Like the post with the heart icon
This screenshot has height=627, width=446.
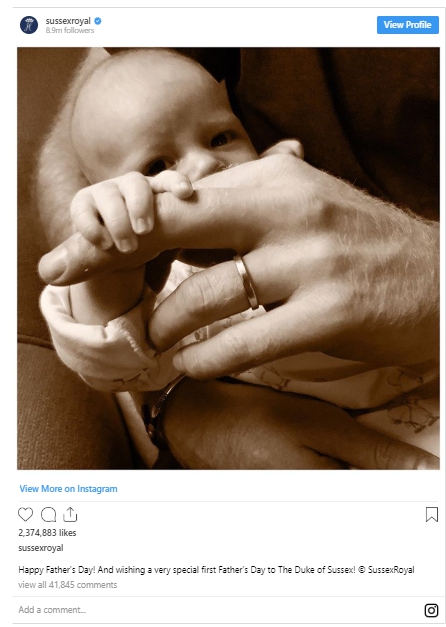pyautogui.click(x=25, y=514)
